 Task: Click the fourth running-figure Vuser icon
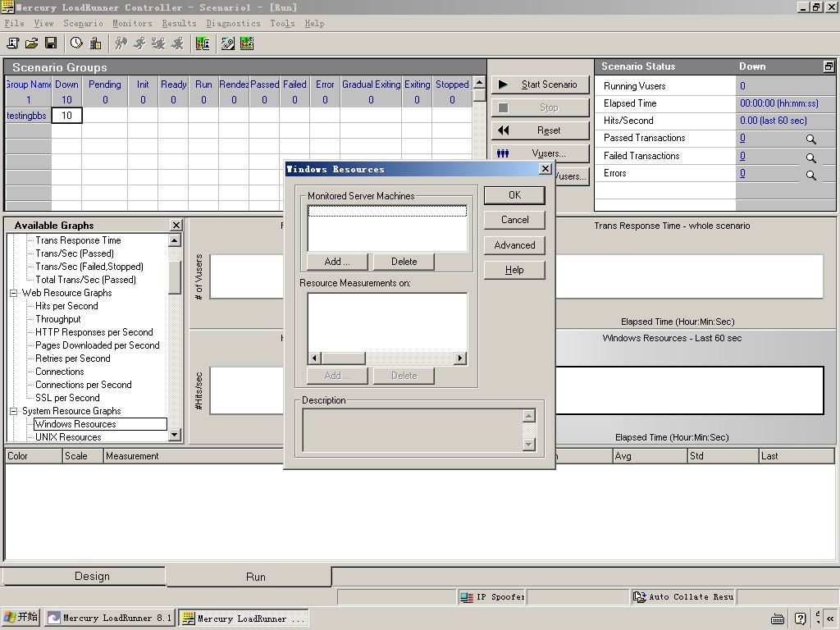(177, 43)
